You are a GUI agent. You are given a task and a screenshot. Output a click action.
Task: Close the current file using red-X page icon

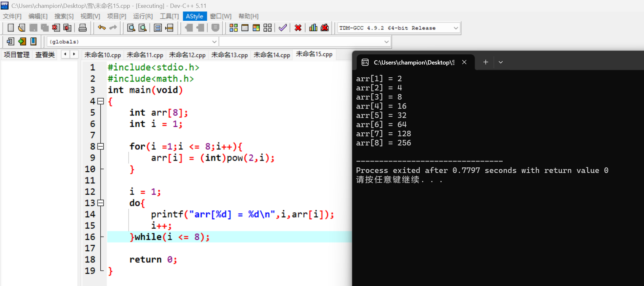[x=56, y=28]
